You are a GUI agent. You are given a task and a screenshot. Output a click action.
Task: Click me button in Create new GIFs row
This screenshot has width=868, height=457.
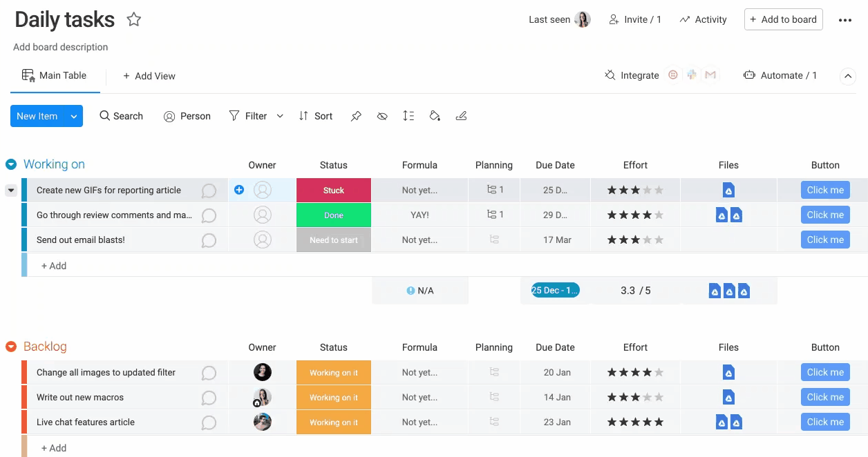825,190
